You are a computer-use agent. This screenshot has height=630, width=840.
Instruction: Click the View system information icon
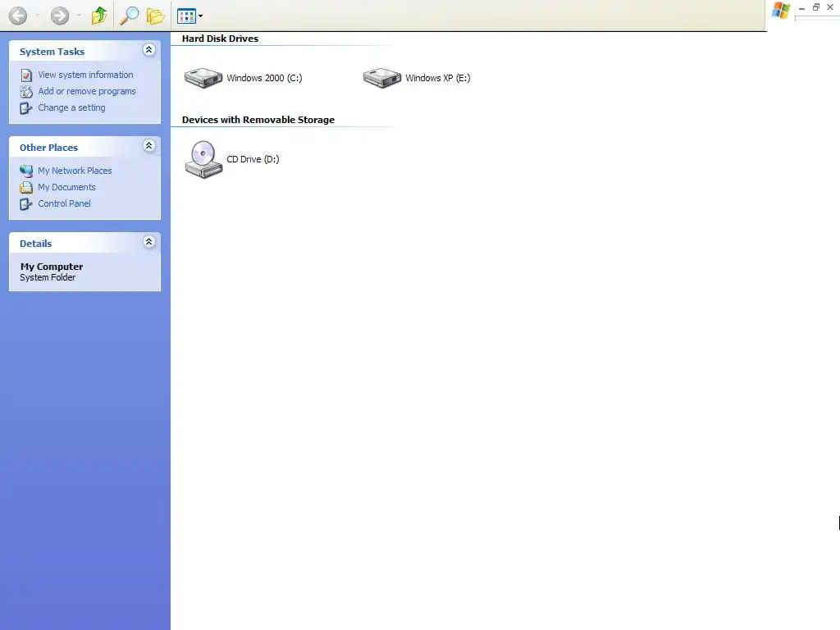tap(26, 75)
